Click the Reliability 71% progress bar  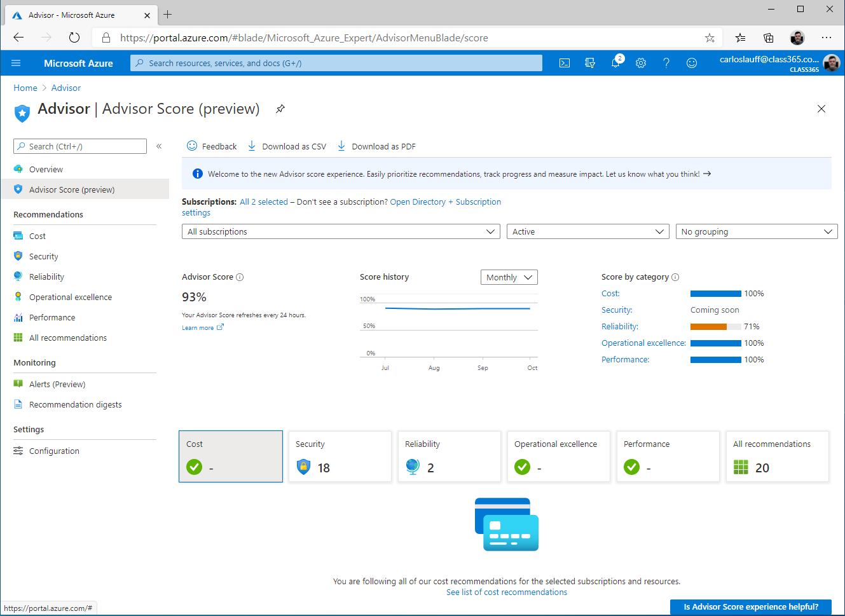(716, 326)
